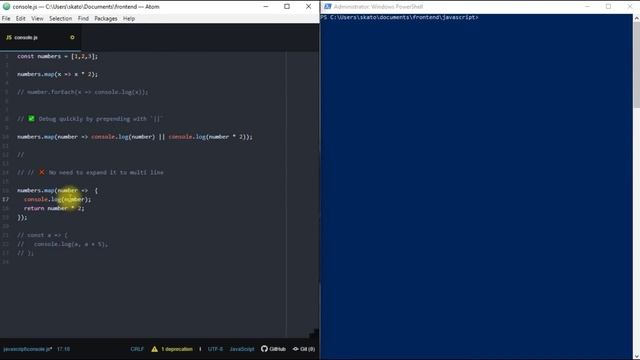Click the modified dot on console.js tab

[72, 37]
